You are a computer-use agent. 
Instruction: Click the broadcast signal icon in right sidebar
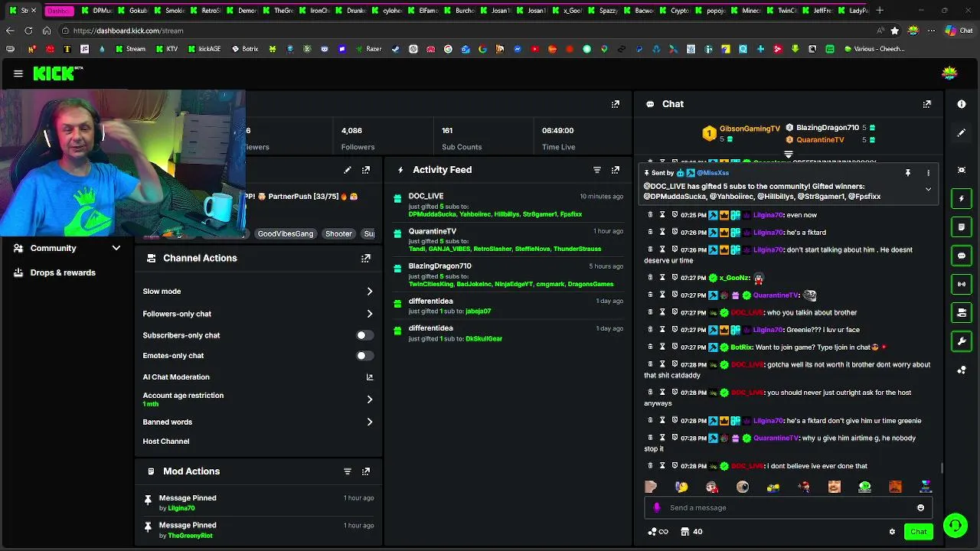[x=962, y=284]
